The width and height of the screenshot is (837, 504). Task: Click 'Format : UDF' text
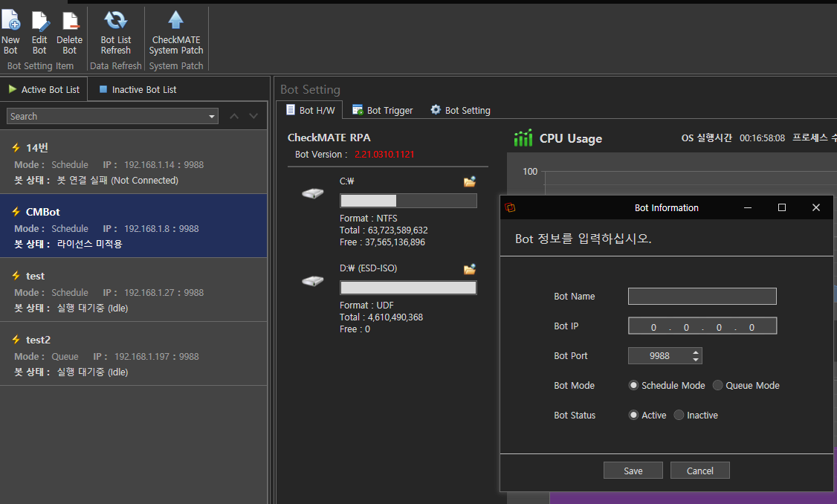366,306
